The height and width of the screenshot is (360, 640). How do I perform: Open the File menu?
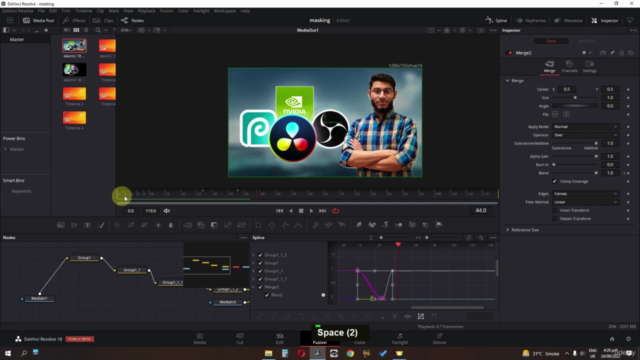pos(41,11)
